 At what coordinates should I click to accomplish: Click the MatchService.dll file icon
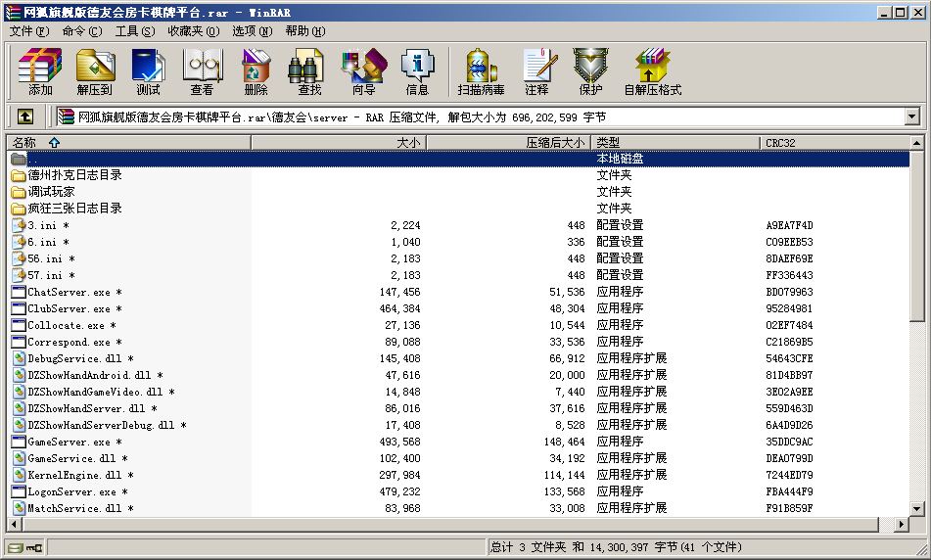click(19, 508)
